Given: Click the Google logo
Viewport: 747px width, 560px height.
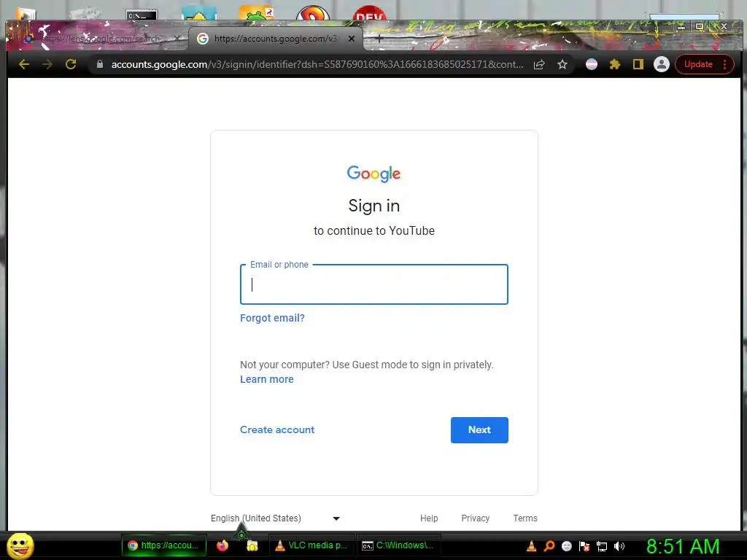Looking at the screenshot, I should click(374, 174).
